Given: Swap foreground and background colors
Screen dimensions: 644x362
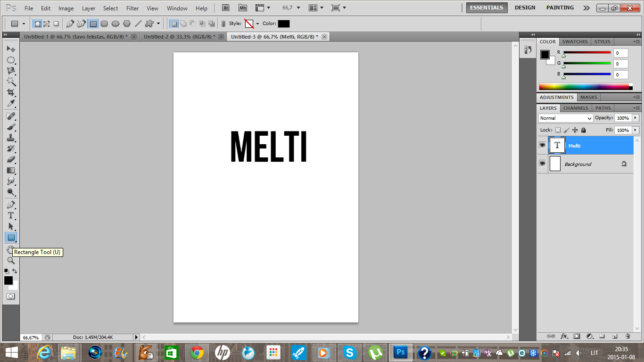Looking at the screenshot, I should pyautogui.click(x=15, y=271).
